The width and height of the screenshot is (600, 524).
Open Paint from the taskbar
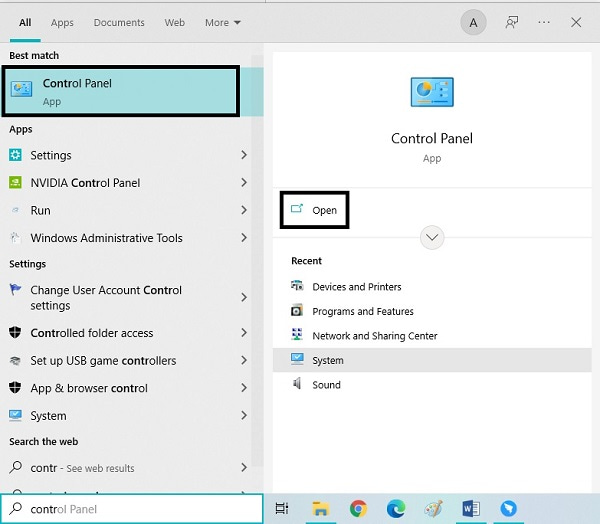433,509
